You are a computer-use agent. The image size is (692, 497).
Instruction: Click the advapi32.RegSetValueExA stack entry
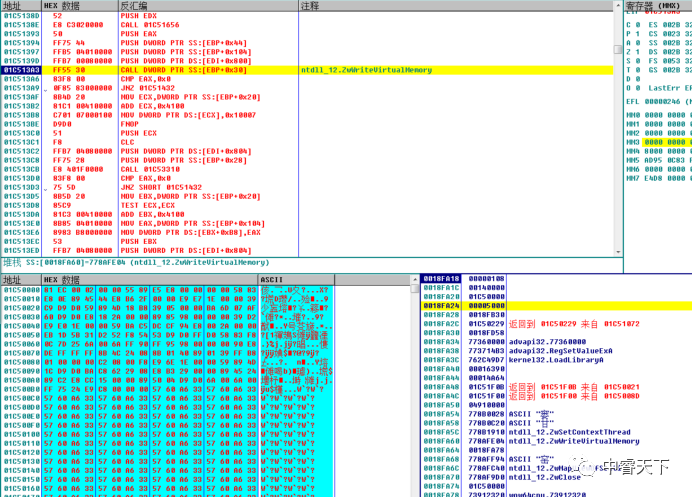pyautogui.click(x=560, y=351)
